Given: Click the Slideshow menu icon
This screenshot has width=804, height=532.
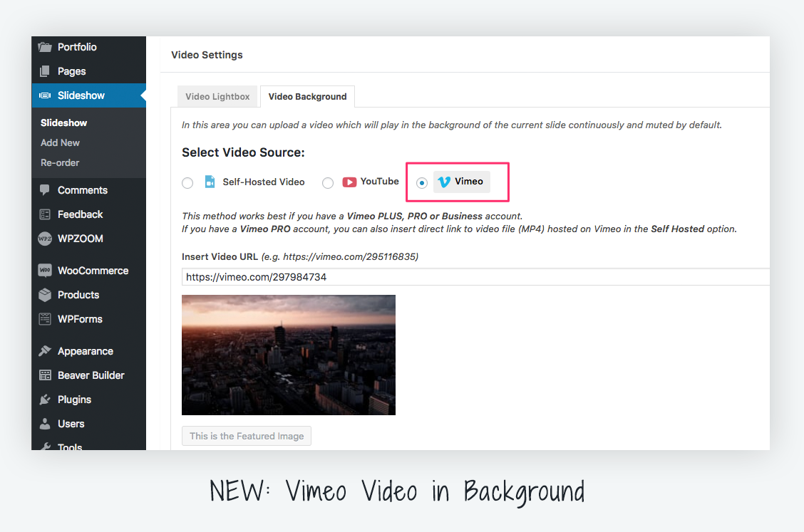Looking at the screenshot, I should 45,95.
